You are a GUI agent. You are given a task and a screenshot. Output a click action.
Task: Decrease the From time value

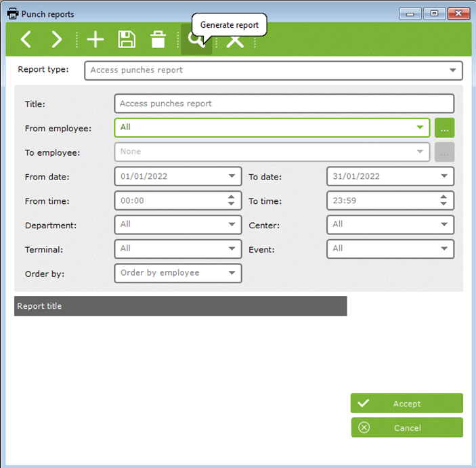click(231, 204)
